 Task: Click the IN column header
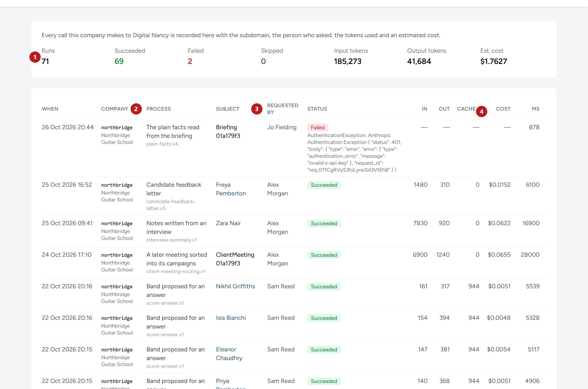click(424, 109)
